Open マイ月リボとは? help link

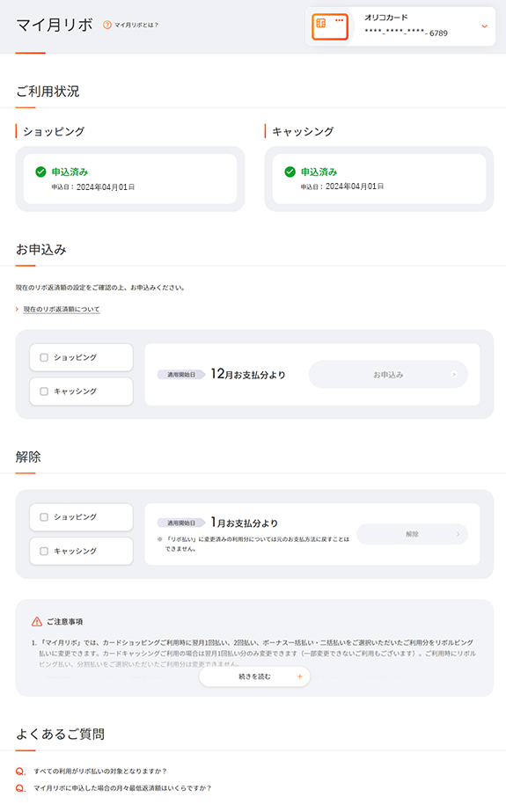coord(130,25)
